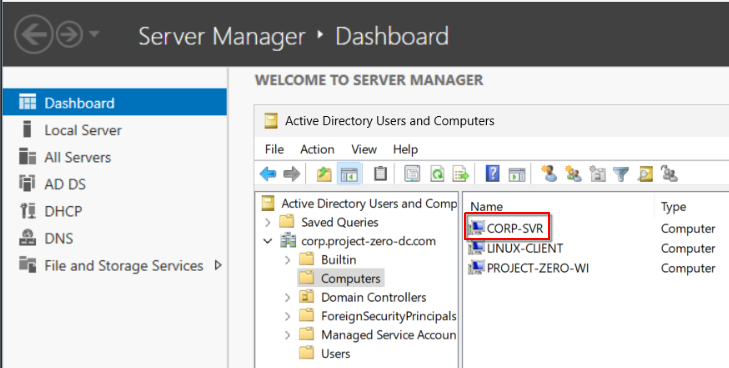Select the PROJECT-ZERO-WI computer entry

[537, 268]
